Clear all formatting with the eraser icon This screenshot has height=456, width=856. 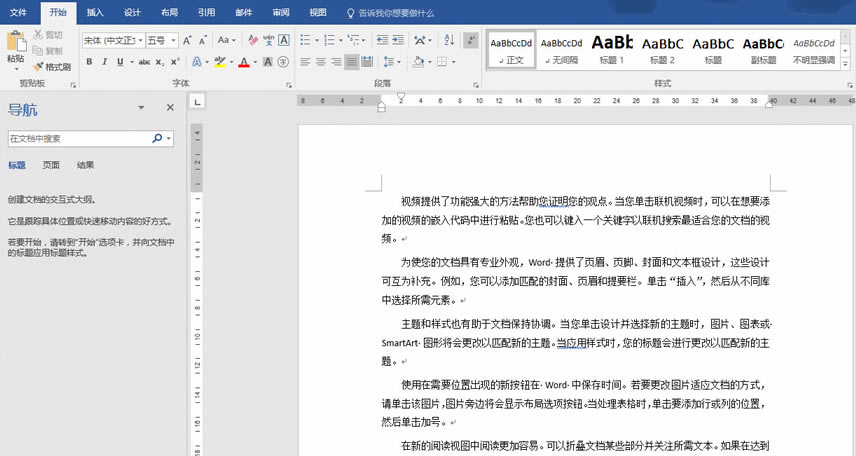(x=253, y=40)
